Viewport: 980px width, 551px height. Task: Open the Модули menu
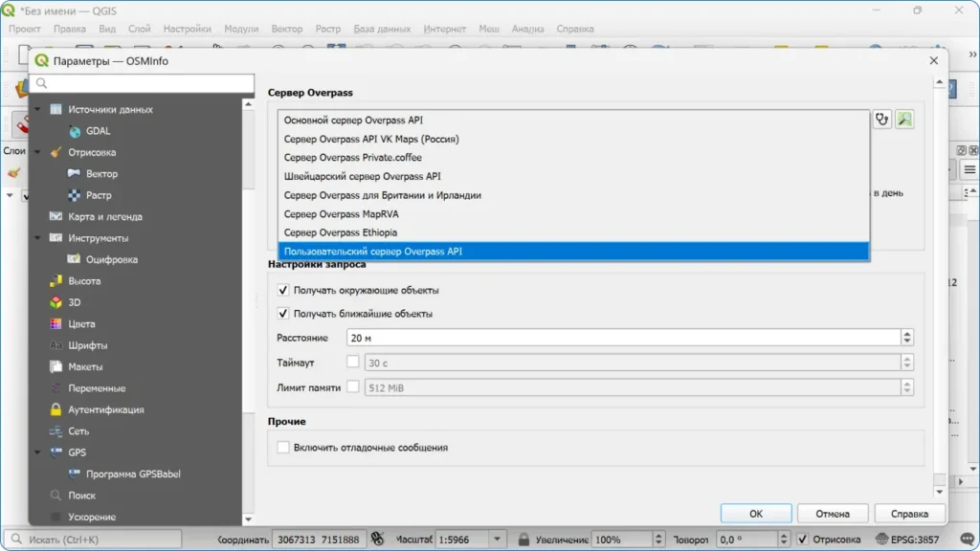click(241, 29)
